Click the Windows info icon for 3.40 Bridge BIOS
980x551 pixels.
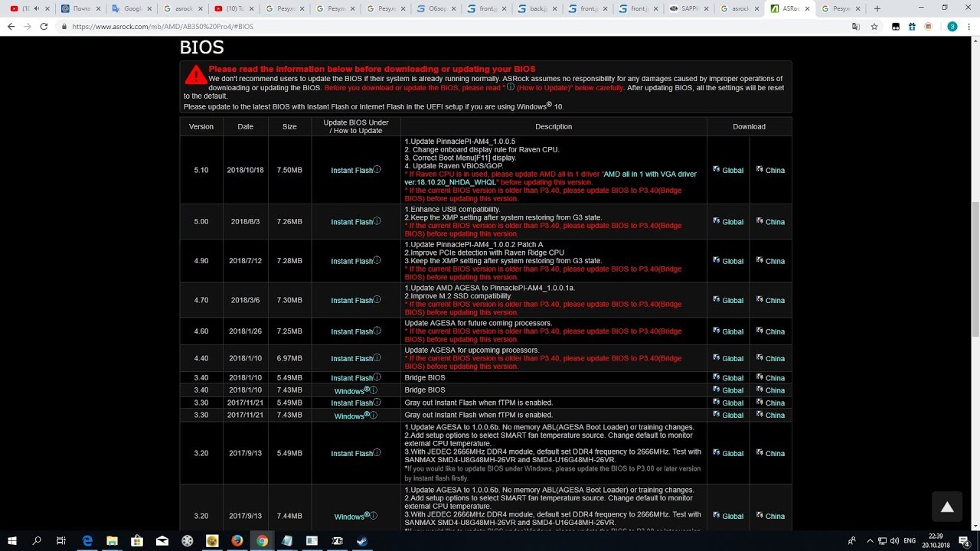[374, 390]
